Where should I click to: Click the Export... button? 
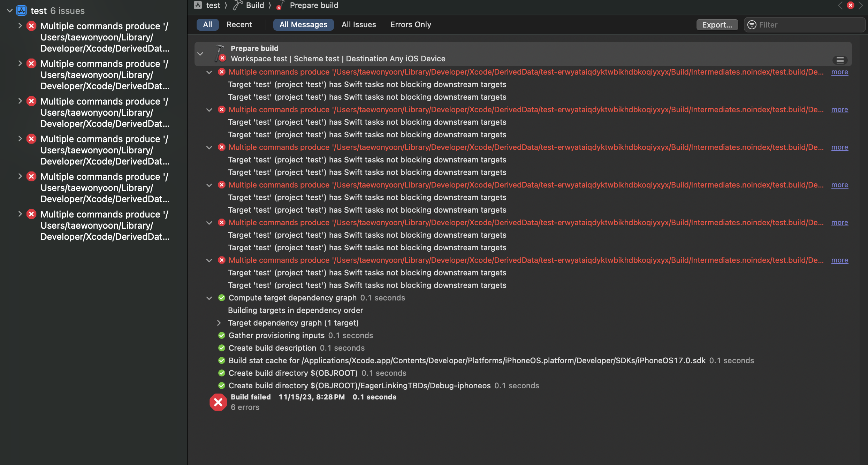tap(717, 25)
